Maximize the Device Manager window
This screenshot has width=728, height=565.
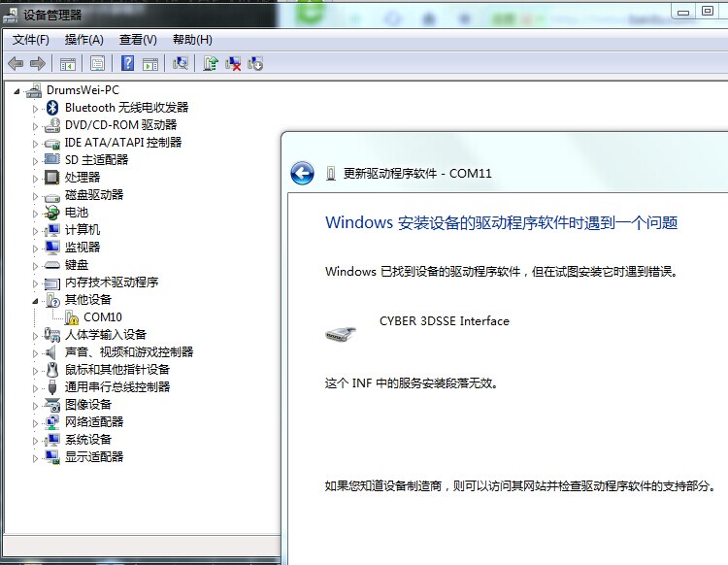[708, 11]
